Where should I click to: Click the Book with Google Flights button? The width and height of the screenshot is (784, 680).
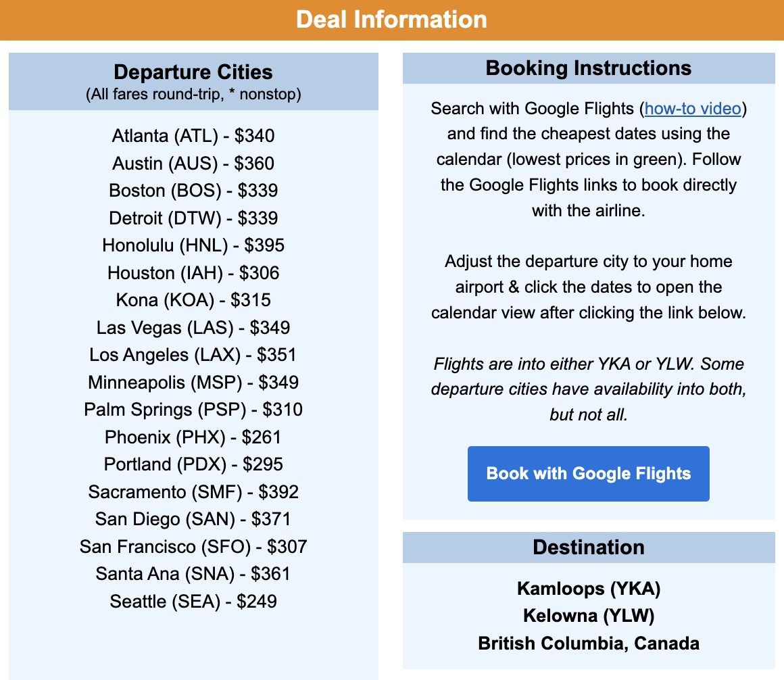(587, 473)
